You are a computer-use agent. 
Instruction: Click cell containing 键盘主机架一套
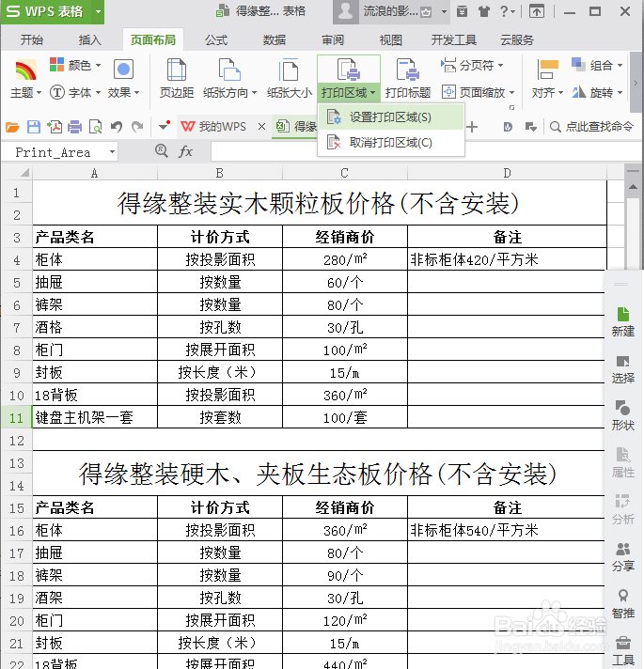pyautogui.click(x=95, y=417)
